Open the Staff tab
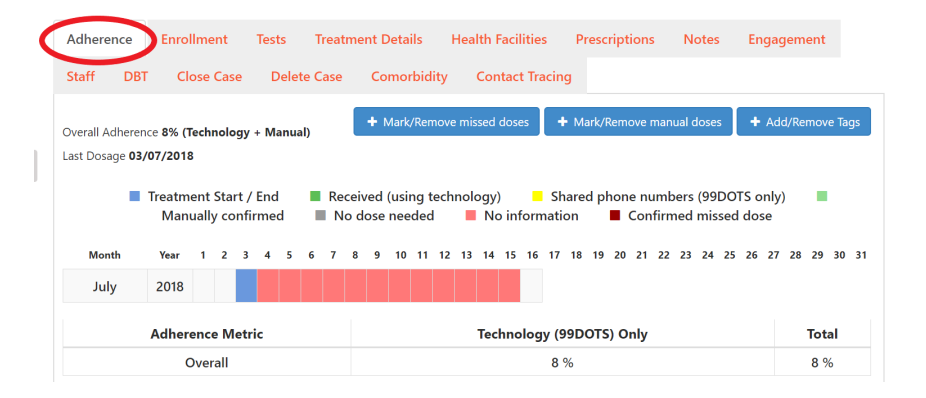The height and width of the screenshot is (398, 926). pyautogui.click(x=81, y=76)
